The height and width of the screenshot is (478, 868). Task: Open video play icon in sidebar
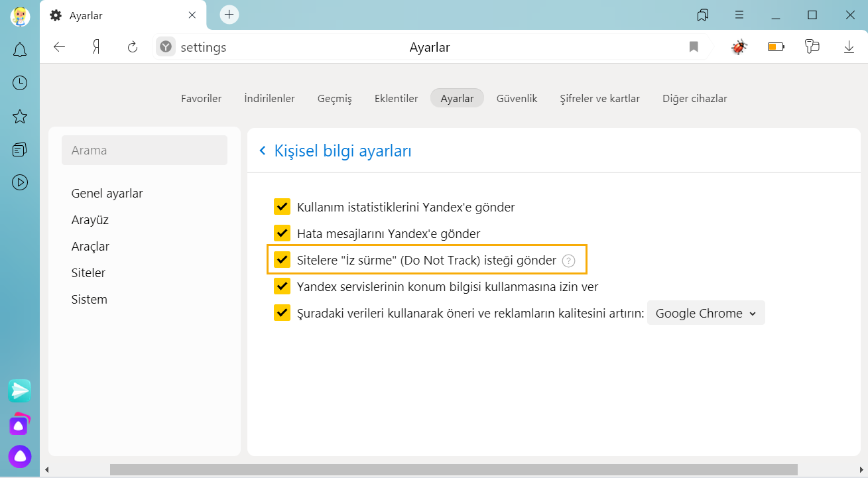coord(20,182)
